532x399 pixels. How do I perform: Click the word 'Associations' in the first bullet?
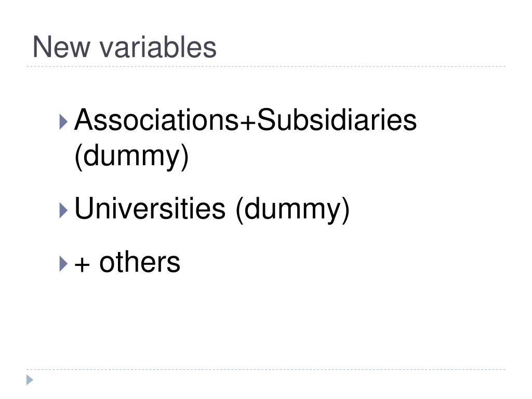pyautogui.click(x=156, y=120)
